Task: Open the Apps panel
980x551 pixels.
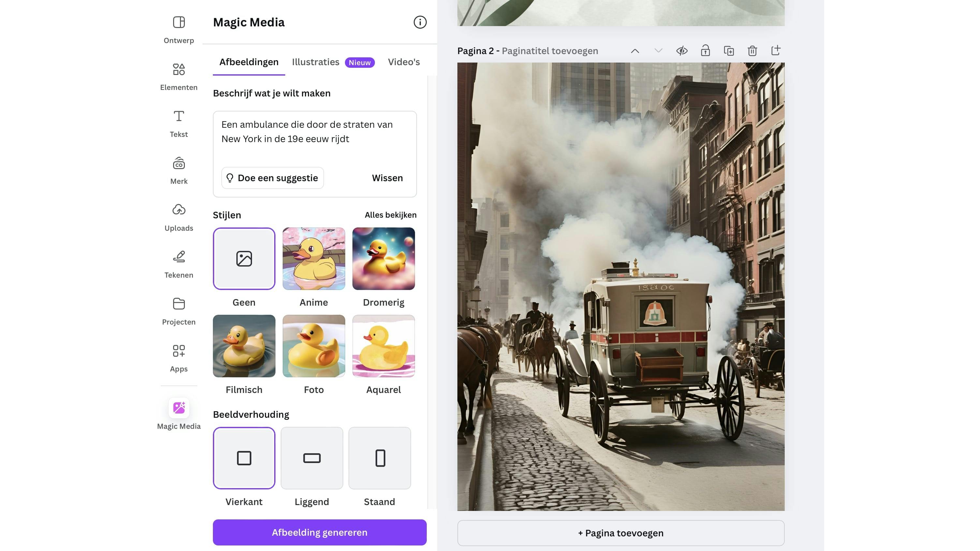Action: pos(178,358)
